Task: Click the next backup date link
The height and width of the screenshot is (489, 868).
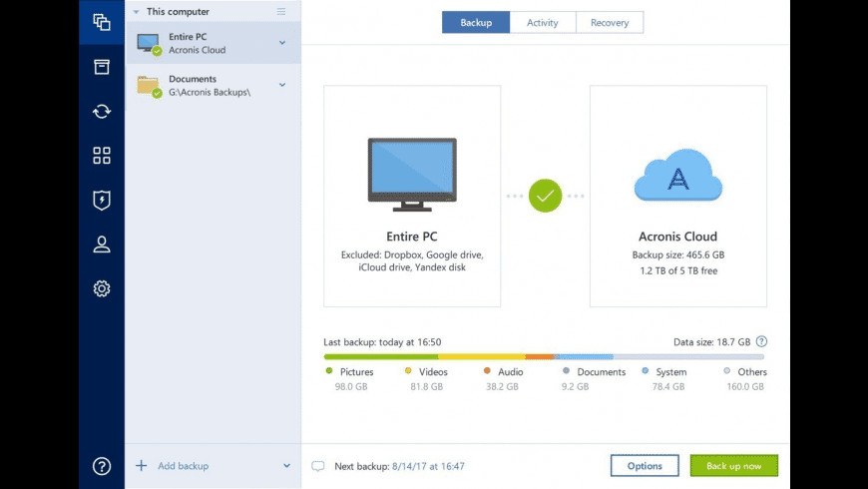Action: (x=428, y=466)
